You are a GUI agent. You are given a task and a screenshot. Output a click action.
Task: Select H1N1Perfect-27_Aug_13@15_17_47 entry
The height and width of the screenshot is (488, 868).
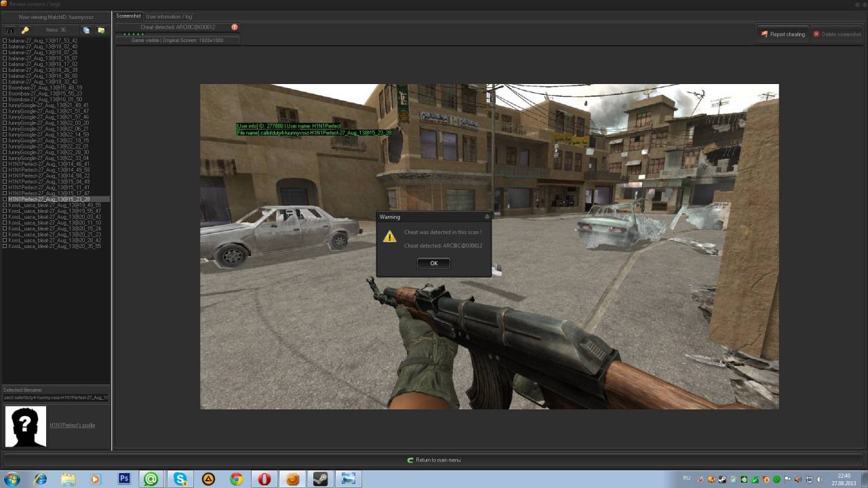(x=49, y=193)
